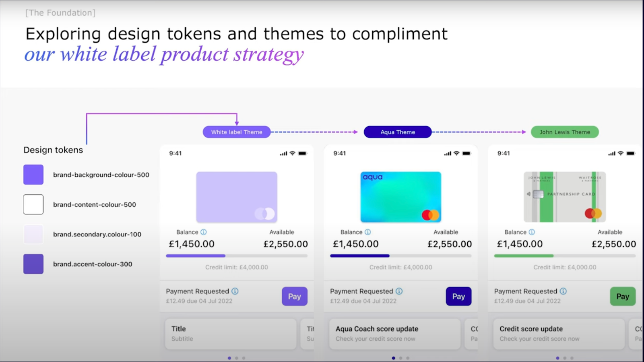
Task: Tap the John Lewis Partnership Card image
Action: pyautogui.click(x=565, y=197)
